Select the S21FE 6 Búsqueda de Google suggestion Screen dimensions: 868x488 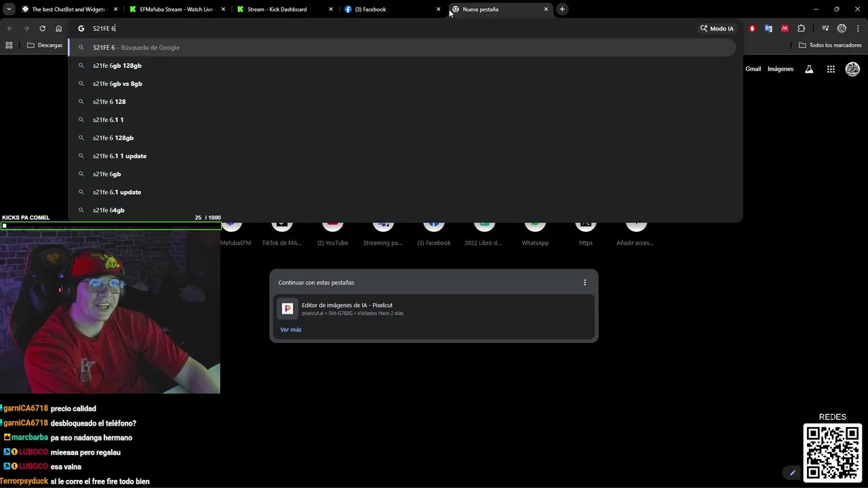coord(402,47)
